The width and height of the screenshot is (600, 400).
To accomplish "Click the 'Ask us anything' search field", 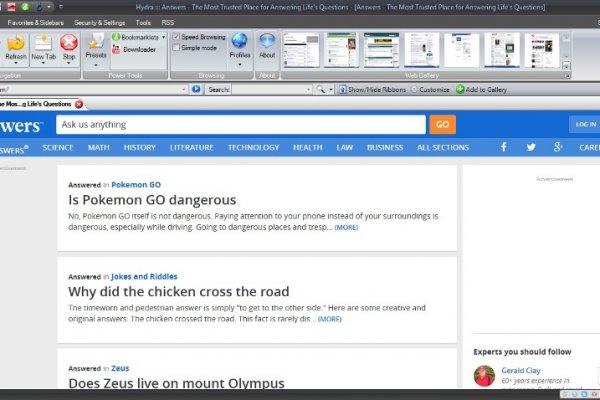I will click(x=240, y=124).
